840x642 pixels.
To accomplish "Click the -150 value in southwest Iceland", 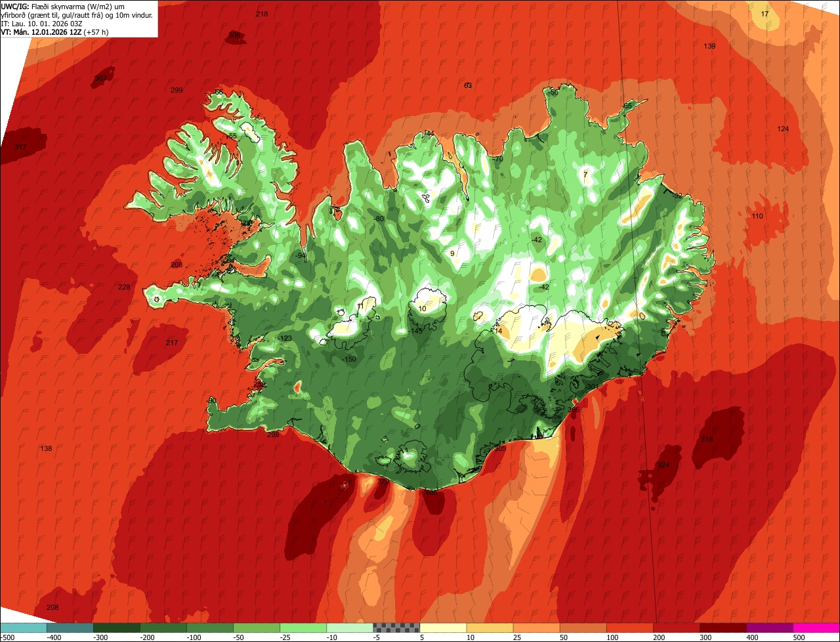I will 350,359.
